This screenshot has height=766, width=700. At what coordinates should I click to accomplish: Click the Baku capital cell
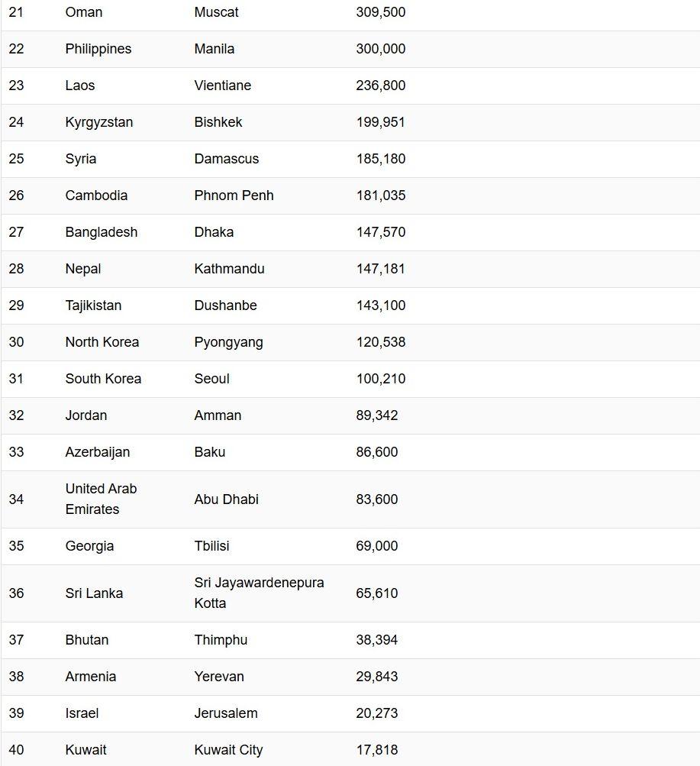(x=210, y=452)
